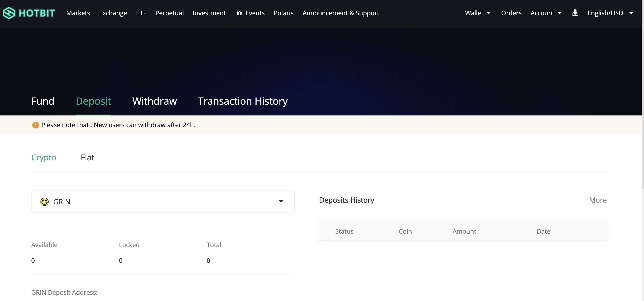The image size is (644, 301).
Task: Select the Crypto deposit tab
Action: click(x=44, y=157)
